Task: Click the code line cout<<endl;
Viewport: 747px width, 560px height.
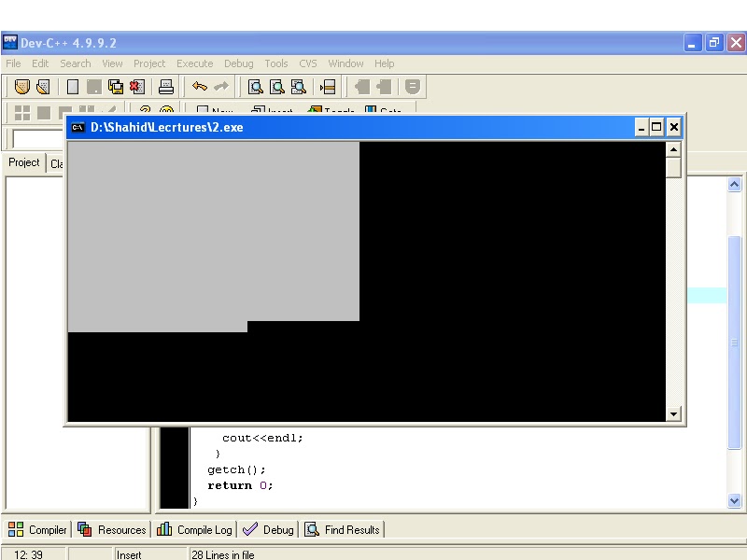Action: (x=262, y=438)
